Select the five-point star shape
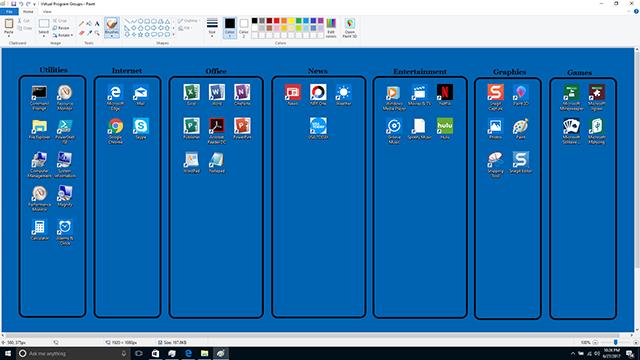 [140, 35]
